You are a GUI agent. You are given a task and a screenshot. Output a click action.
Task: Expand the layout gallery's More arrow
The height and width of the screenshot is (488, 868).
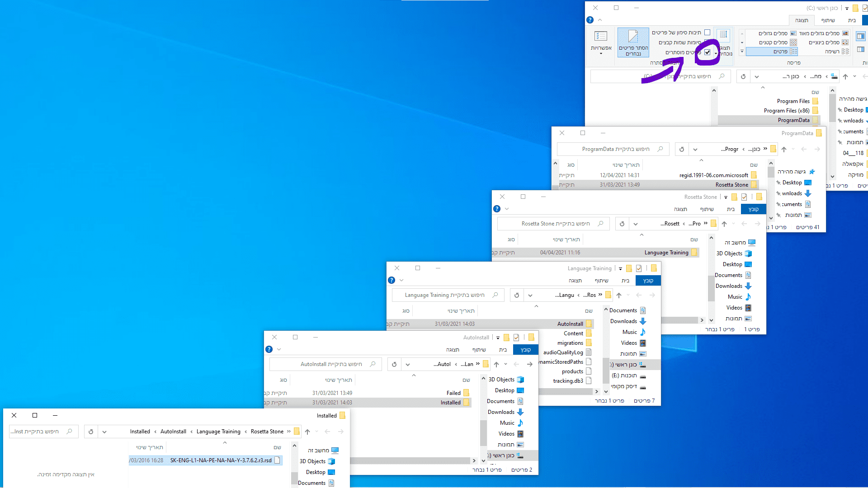[x=742, y=52]
